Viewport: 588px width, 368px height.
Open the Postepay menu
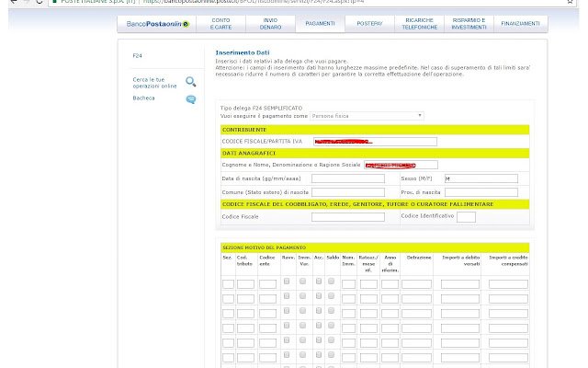[369, 24]
